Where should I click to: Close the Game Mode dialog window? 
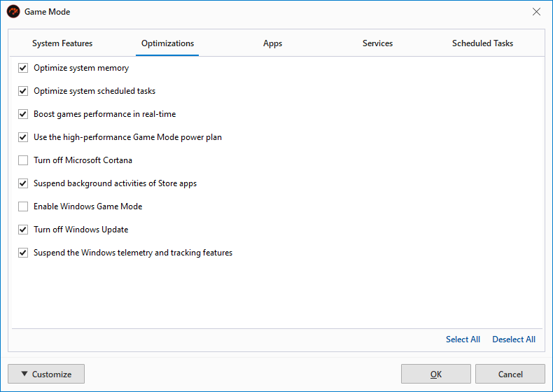click(536, 12)
